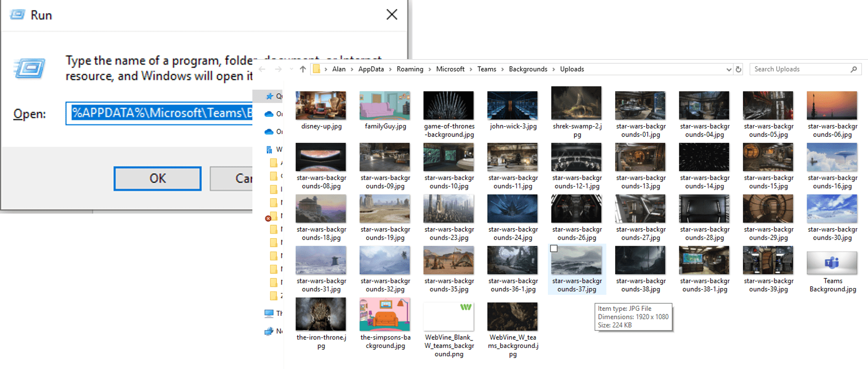
Task: Select WebVine_W_teams_background.jpg thumbnail
Action: pyautogui.click(x=512, y=317)
